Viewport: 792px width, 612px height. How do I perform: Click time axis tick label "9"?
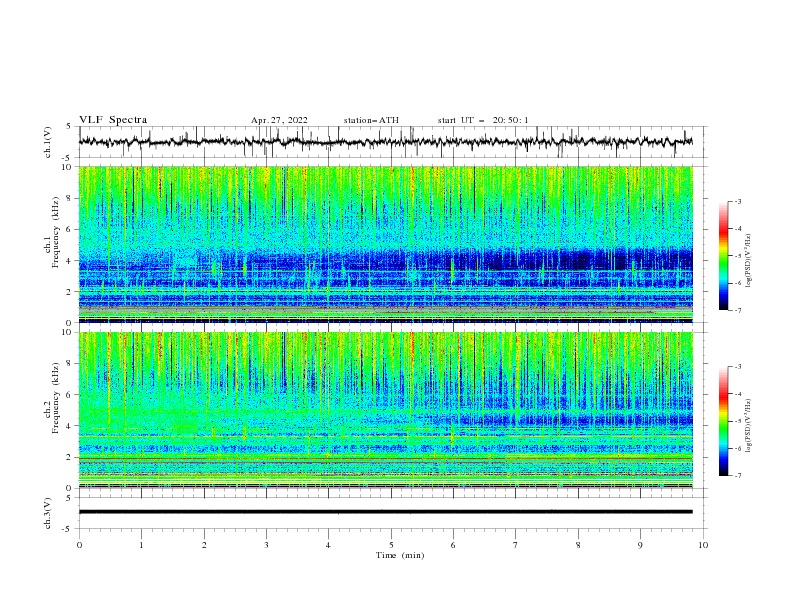[x=640, y=545]
